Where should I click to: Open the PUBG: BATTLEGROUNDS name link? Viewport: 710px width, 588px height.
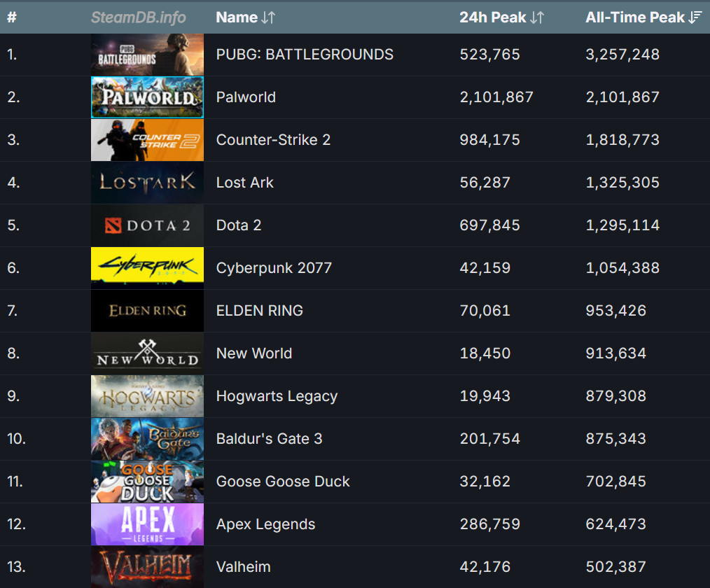coord(305,55)
